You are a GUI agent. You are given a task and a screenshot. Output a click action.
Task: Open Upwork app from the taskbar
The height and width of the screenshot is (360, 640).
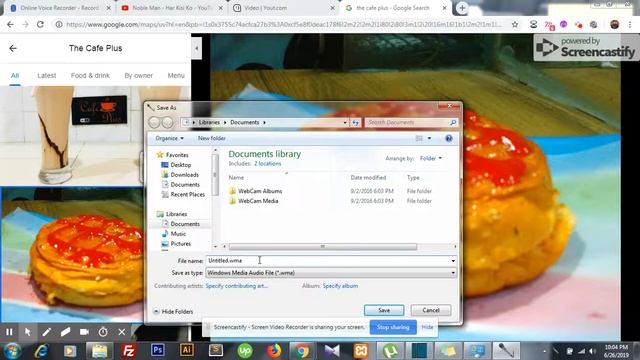pyautogui.click(x=245, y=351)
